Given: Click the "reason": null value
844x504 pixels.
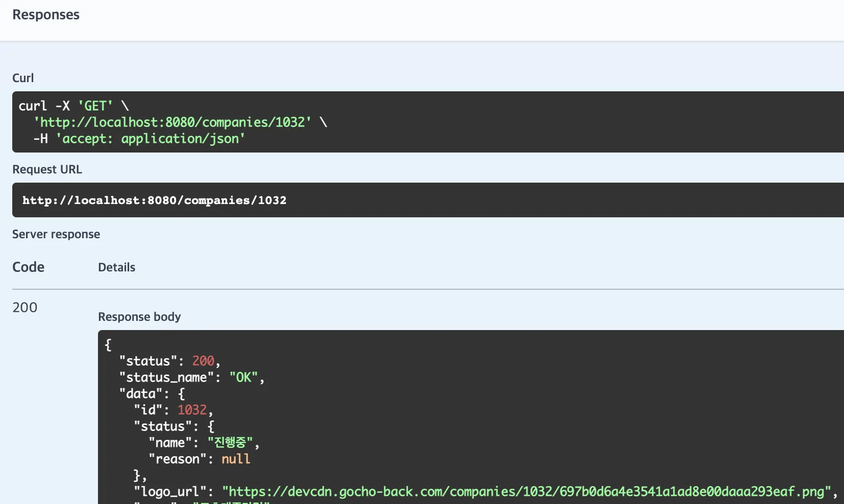Looking at the screenshot, I should point(235,459).
